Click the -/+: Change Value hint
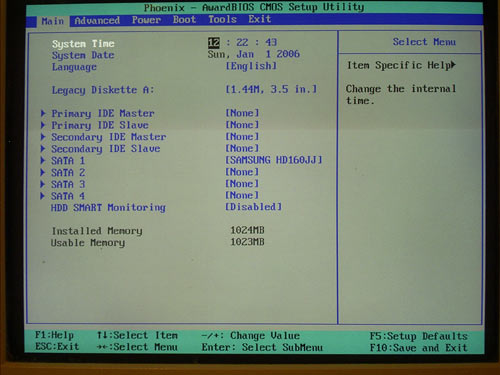The height and width of the screenshot is (375, 500). tap(251, 335)
